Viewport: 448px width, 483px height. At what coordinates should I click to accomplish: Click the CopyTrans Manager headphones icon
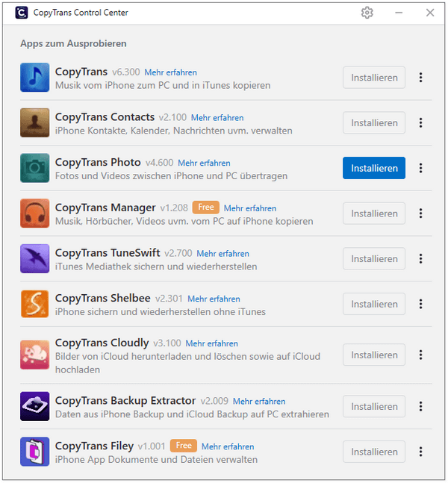pos(35,214)
